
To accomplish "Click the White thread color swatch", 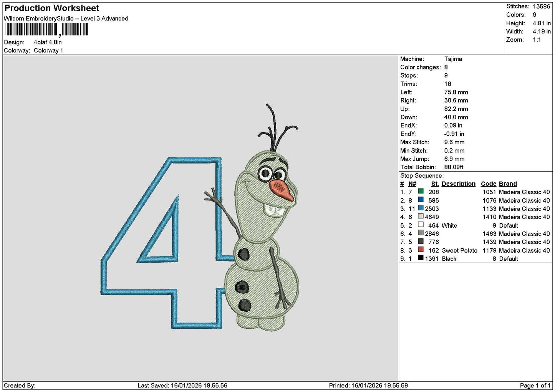I will (x=421, y=225).
